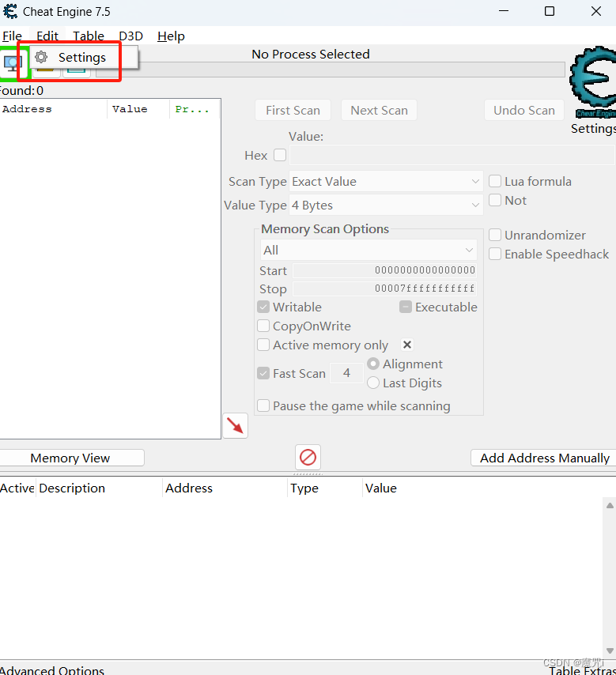The image size is (616, 675).
Task: Enable the Lua formula checkbox
Action: click(495, 181)
